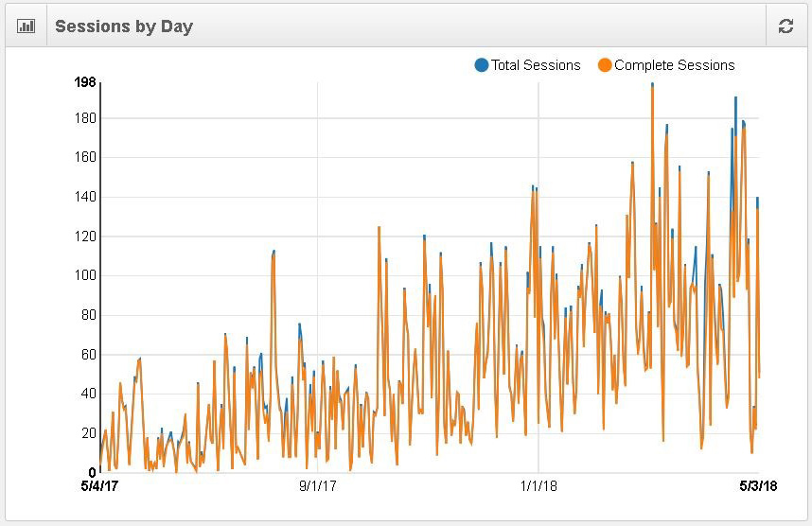The height and width of the screenshot is (526, 812).
Task: Refresh the Sessions by Day chart
Action: point(786,26)
